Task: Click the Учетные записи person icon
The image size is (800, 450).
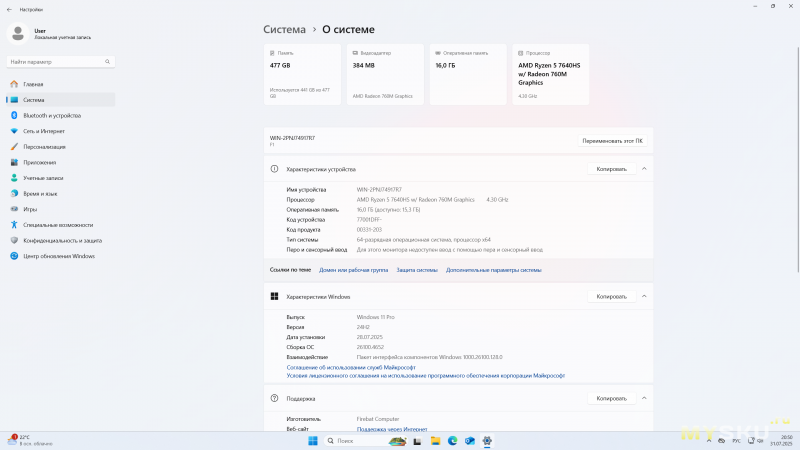Action: coord(14,178)
